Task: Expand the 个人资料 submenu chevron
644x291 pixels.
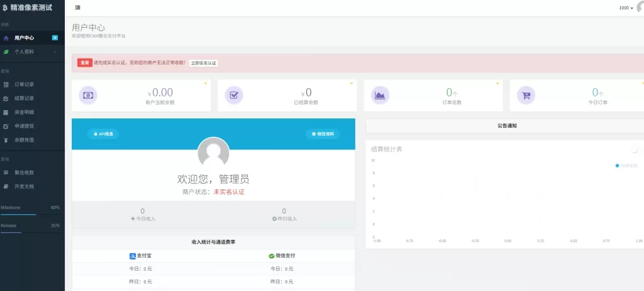Action: [55, 52]
